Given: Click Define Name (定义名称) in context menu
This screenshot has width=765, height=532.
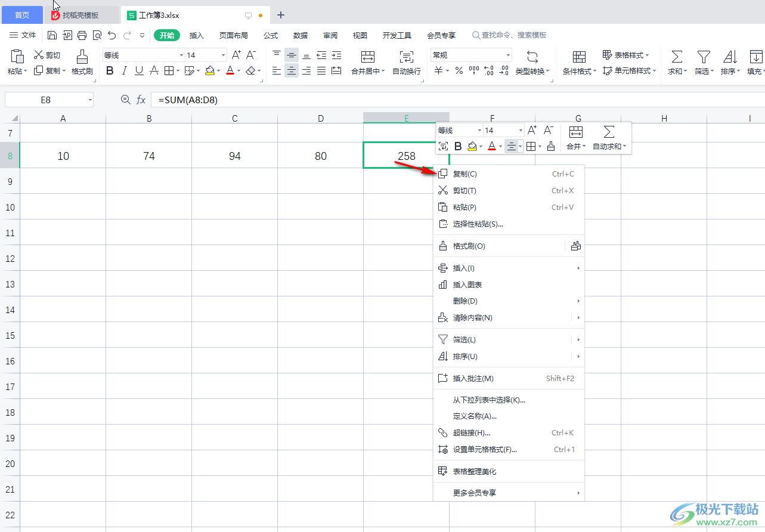Looking at the screenshot, I should (509, 416).
